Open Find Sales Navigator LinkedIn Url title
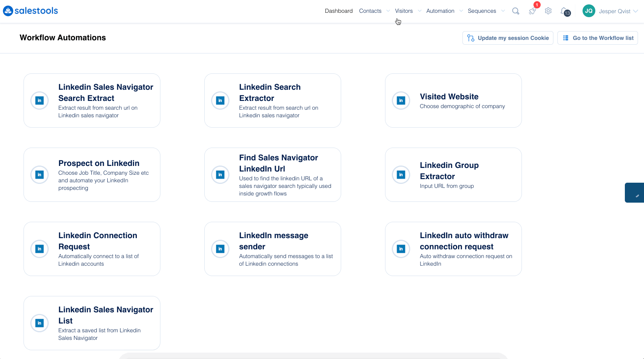644x359 pixels. (279, 163)
